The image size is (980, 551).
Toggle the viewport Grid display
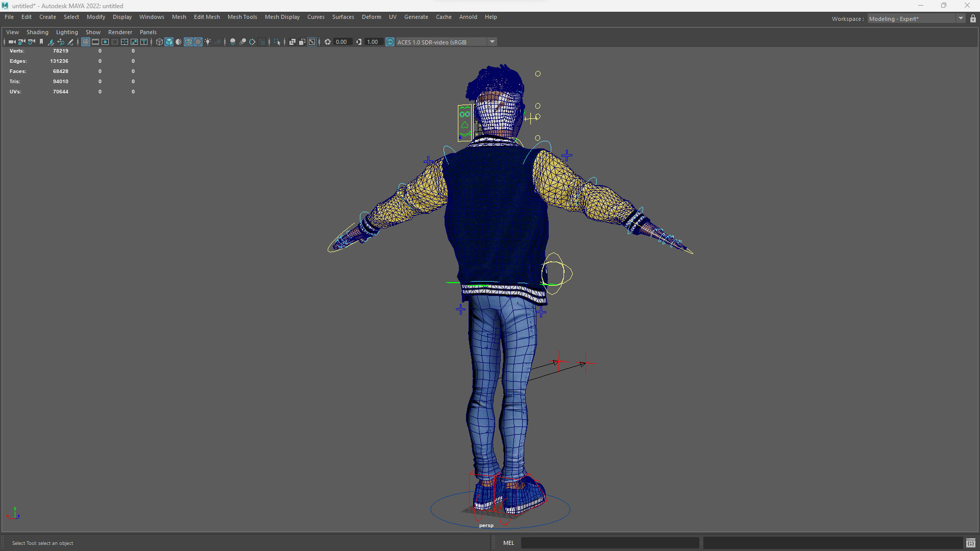pyautogui.click(x=86, y=42)
